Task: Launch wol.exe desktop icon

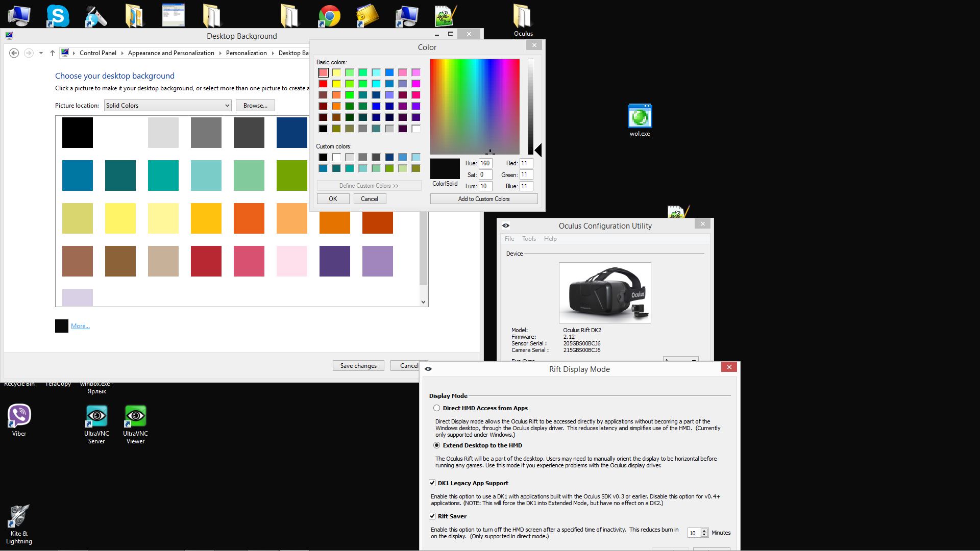Action: tap(640, 120)
